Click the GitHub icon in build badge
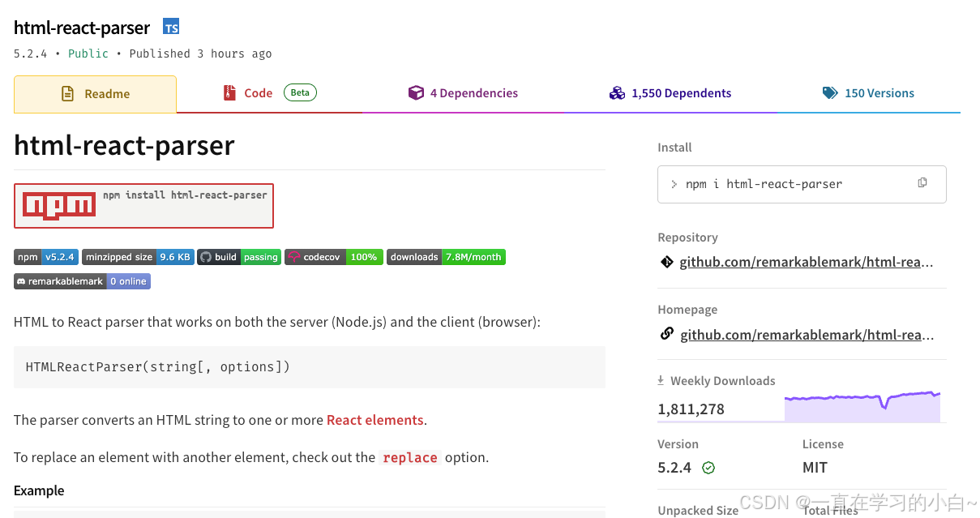Screen dimensions: 980x518 206,257
